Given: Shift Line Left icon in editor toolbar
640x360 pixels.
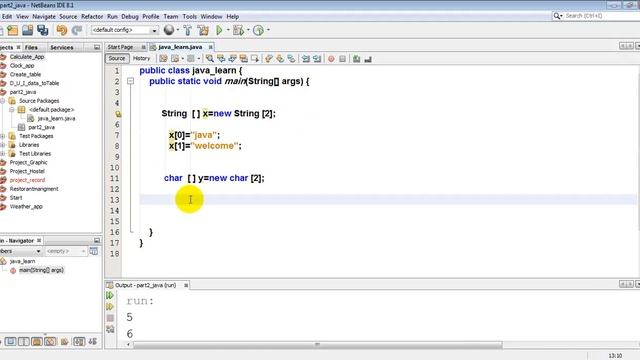Looking at the screenshot, I should 306,59.
